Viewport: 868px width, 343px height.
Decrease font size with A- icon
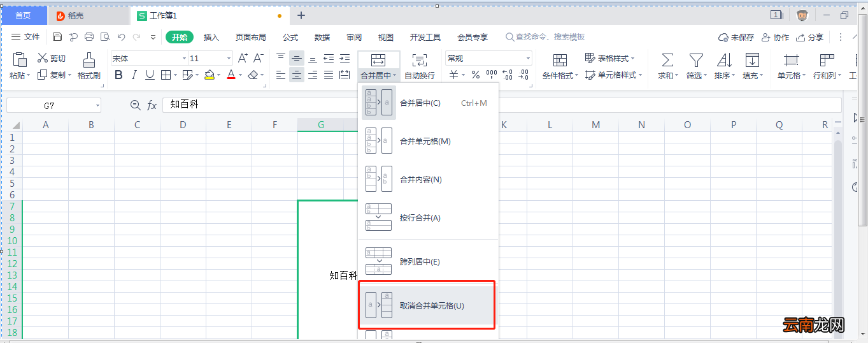[259, 58]
